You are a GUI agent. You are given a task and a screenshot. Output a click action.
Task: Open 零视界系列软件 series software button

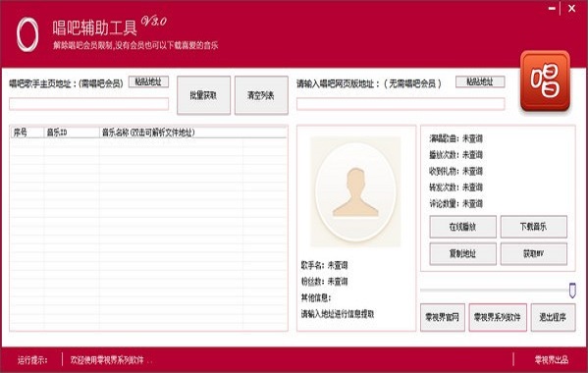point(498,317)
